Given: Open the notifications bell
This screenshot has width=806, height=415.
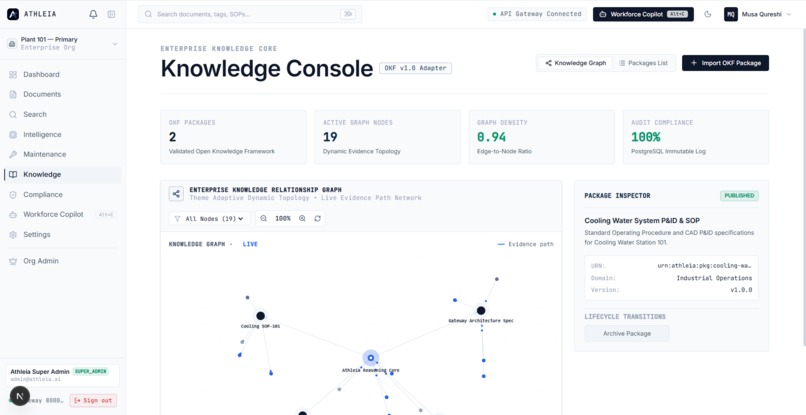Looking at the screenshot, I should (x=93, y=14).
